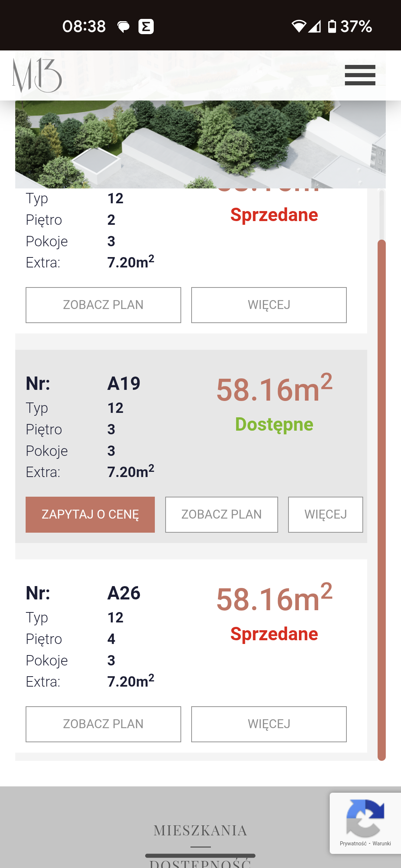Image resolution: width=401 pixels, height=868 pixels.
Task: Tap the Mieszkania section heading
Action: click(x=200, y=831)
